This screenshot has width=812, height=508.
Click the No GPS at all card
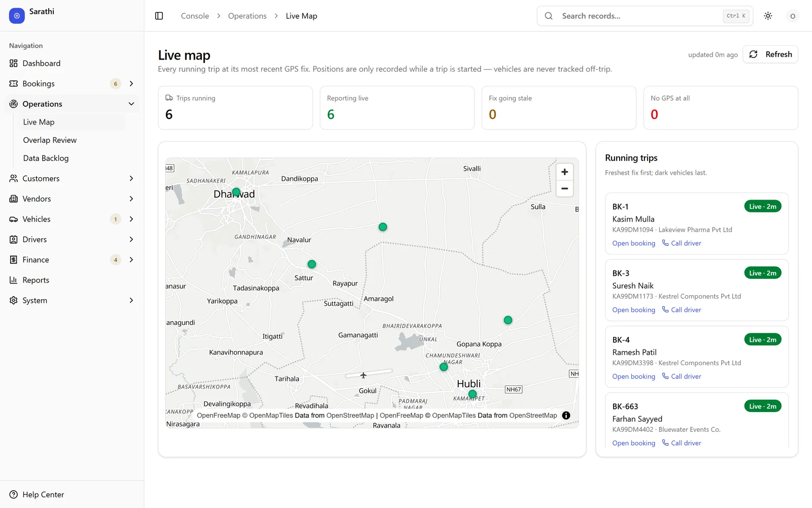coord(721,108)
